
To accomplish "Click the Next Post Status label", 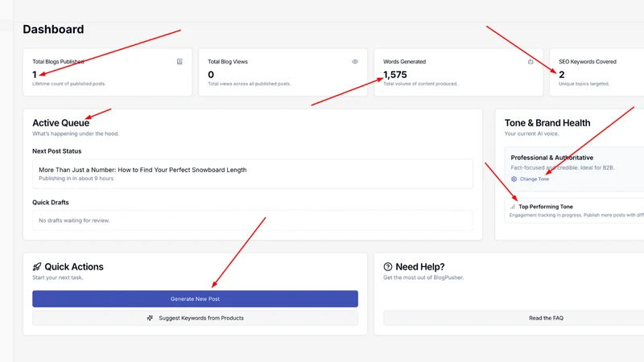I will 56,151.
